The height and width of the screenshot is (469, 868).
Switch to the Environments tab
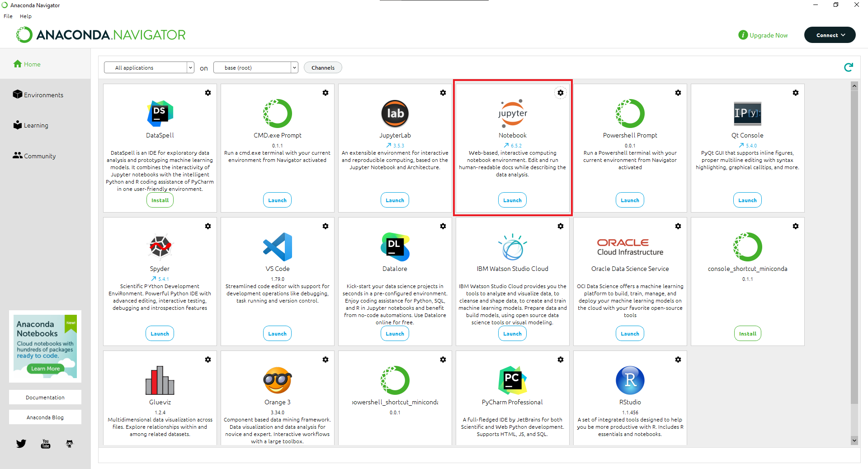(45, 95)
